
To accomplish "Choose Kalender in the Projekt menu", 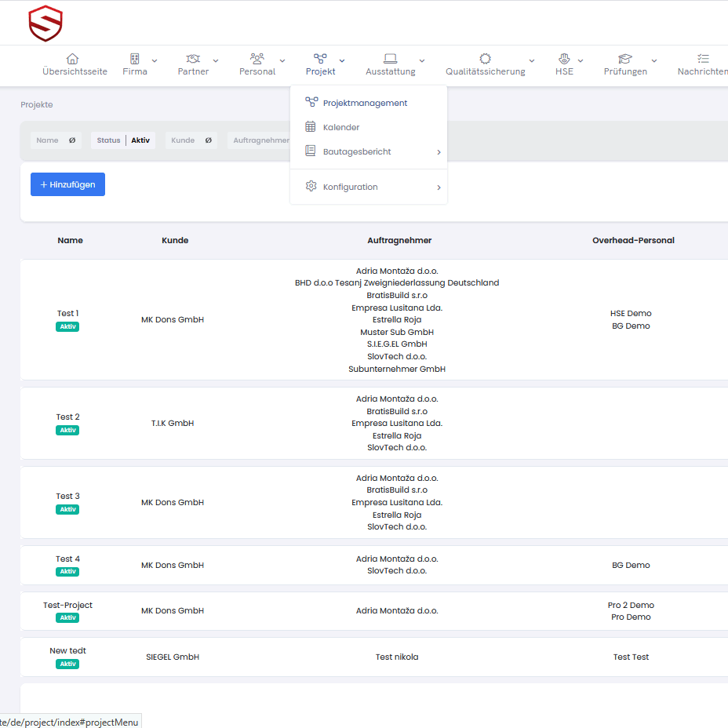I will [341, 127].
